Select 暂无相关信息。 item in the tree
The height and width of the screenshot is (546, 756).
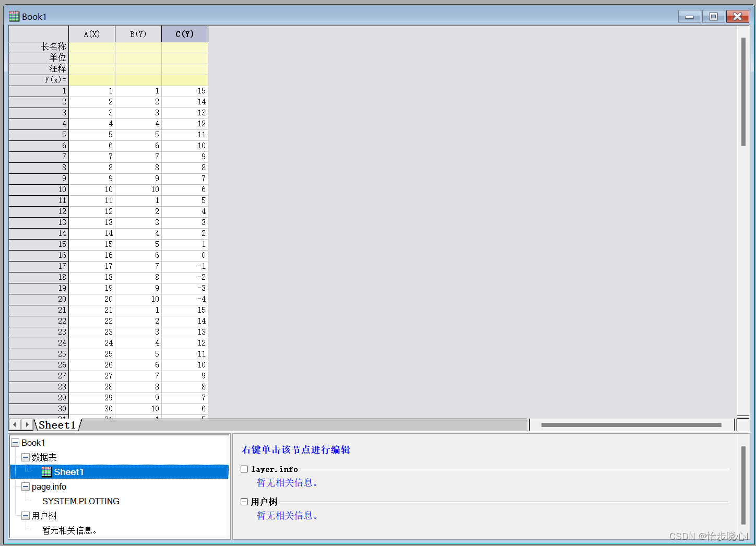tap(69, 530)
